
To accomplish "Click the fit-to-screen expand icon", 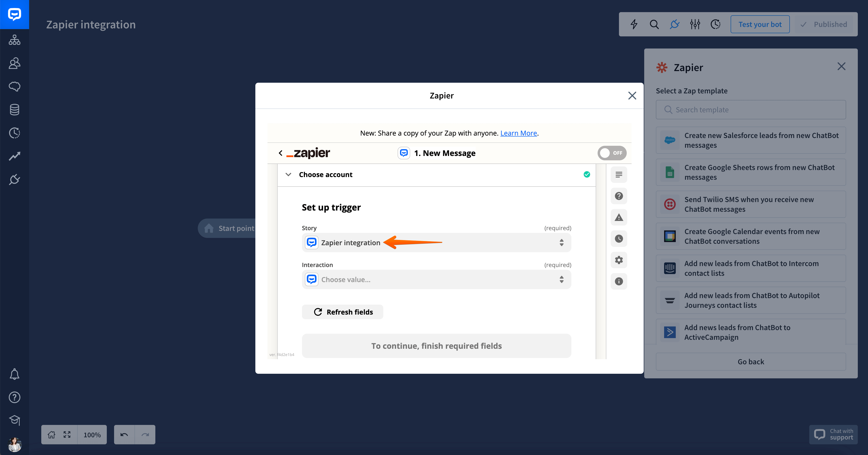I will [67, 435].
